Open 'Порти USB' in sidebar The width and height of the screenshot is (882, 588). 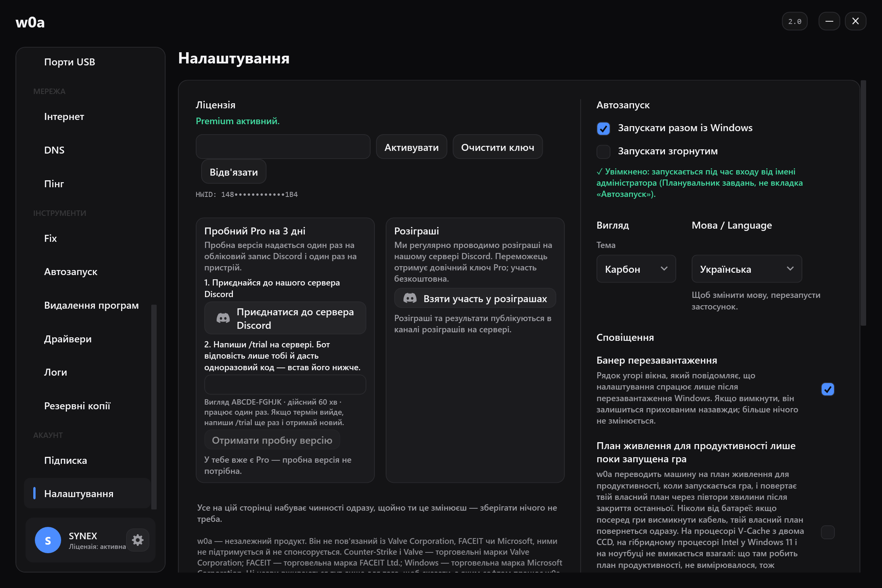(x=87, y=62)
